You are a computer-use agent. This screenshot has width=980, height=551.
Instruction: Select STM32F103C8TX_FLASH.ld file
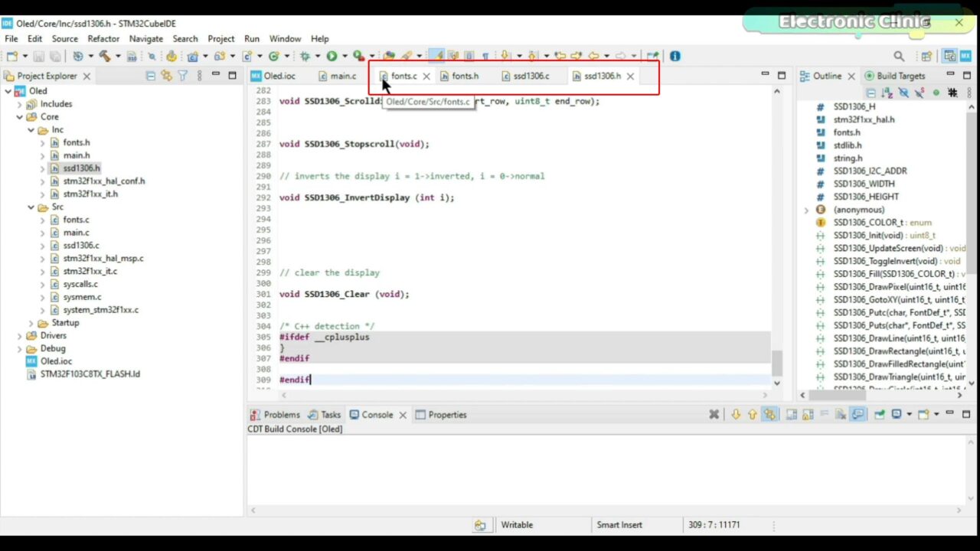tap(90, 374)
